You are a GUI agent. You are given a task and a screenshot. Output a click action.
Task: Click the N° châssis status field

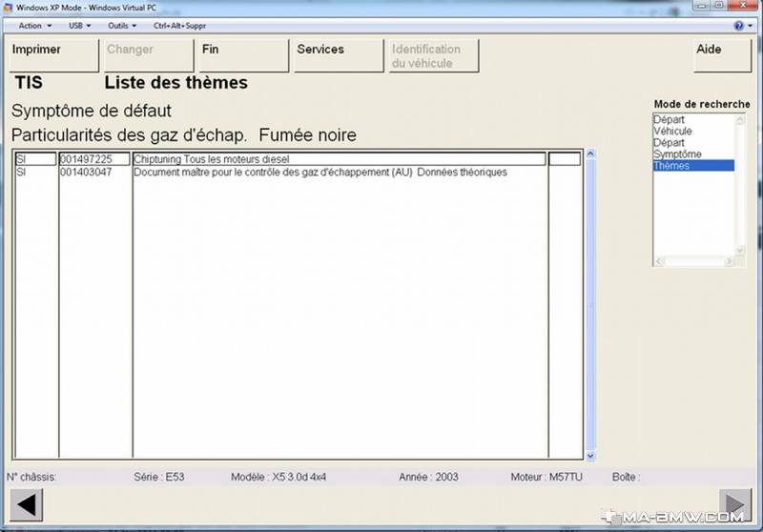(x=31, y=477)
